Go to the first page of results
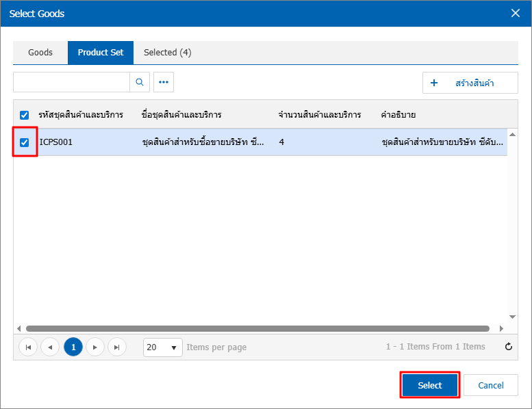The image size is (532, 409). click(28, 347)
